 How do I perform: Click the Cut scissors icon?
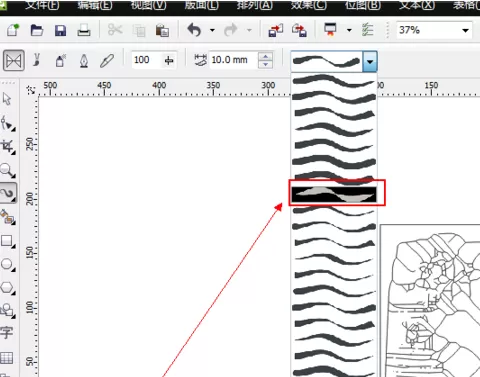click(115, 30)
